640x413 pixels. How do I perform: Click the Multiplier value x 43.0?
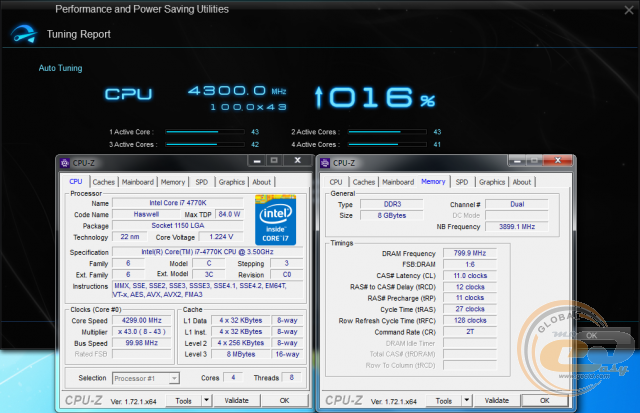click(142, 332)
